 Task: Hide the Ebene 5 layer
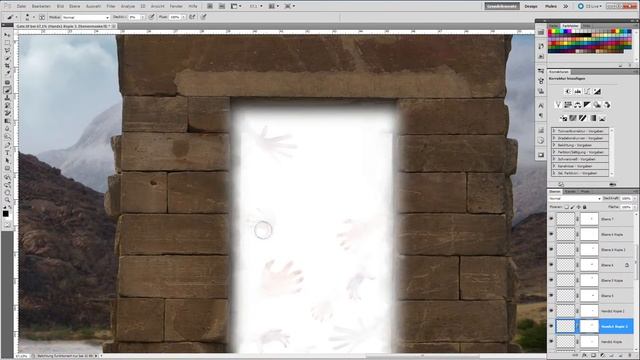coord(551,296)
